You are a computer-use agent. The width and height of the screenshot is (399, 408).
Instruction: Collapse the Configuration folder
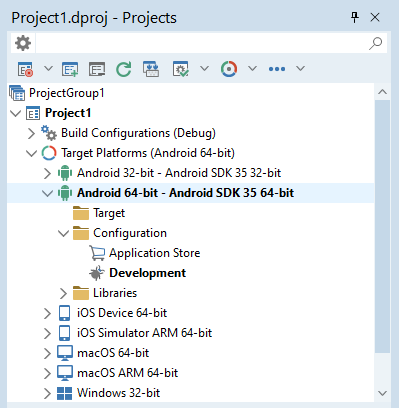[x=64, y=233]
